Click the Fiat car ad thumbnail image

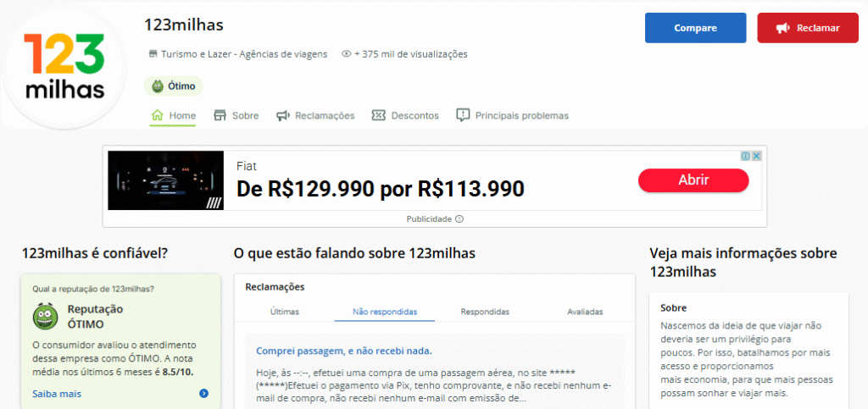pos(166,180)
